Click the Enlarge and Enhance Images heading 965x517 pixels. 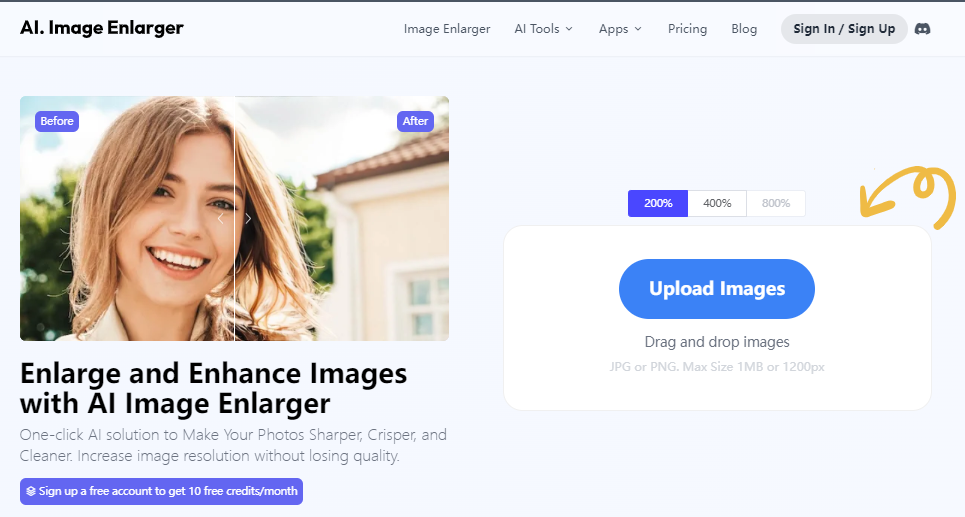coord(214,388)
